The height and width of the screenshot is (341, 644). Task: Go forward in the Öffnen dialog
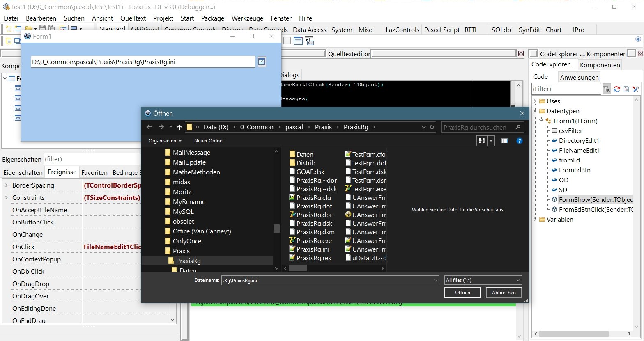[x=161, y=127]
